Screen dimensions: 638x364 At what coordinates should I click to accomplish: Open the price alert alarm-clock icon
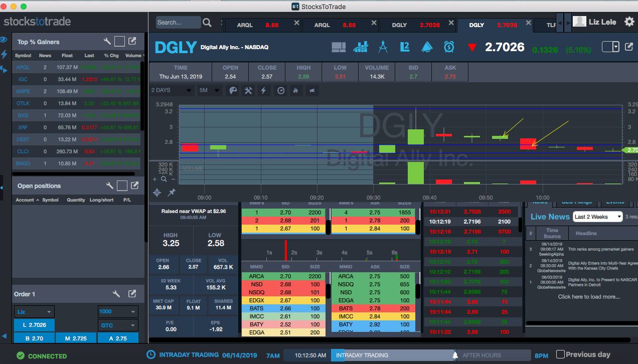pos(449,47)
